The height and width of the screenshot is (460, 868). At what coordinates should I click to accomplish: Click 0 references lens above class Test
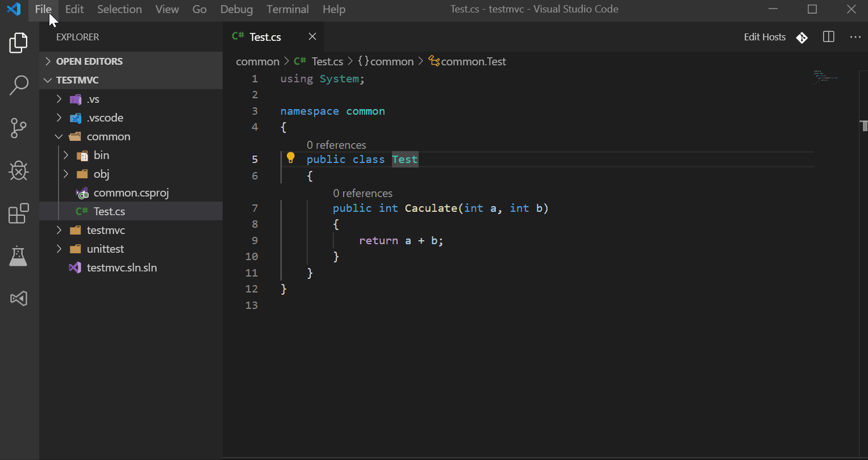336,145
